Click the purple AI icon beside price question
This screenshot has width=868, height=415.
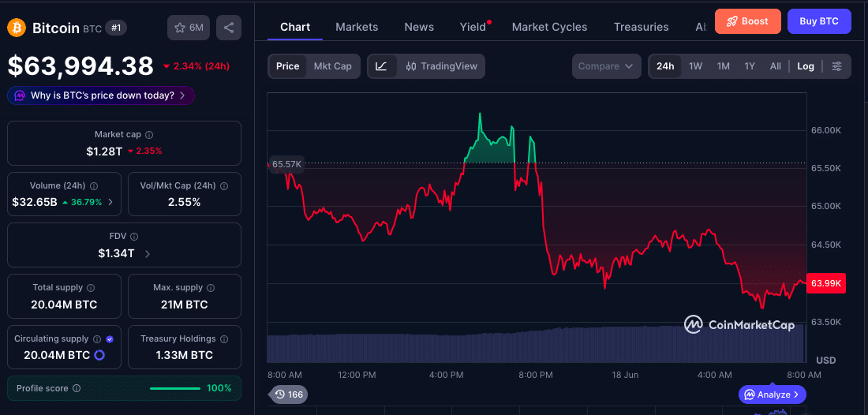tap(20, 95)
